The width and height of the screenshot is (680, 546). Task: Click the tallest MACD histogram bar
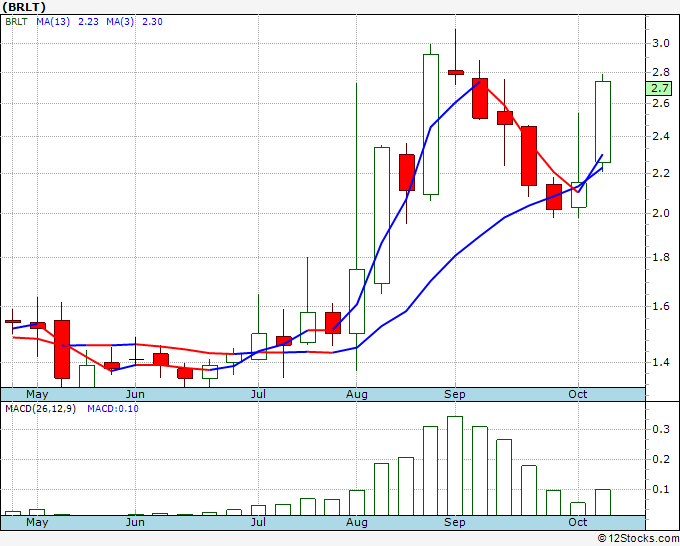click(454, 465)
